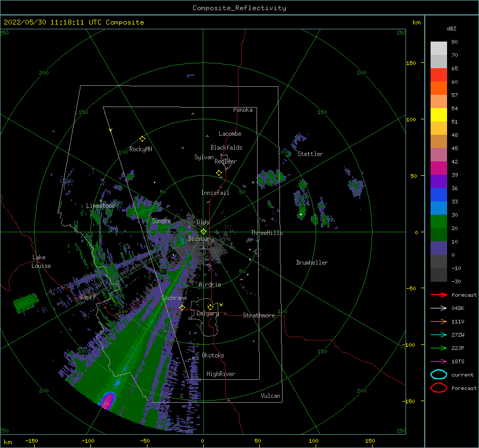Click the ThreeHills city label
Viewport: 479px width, 448px height.
pos(267,233)
